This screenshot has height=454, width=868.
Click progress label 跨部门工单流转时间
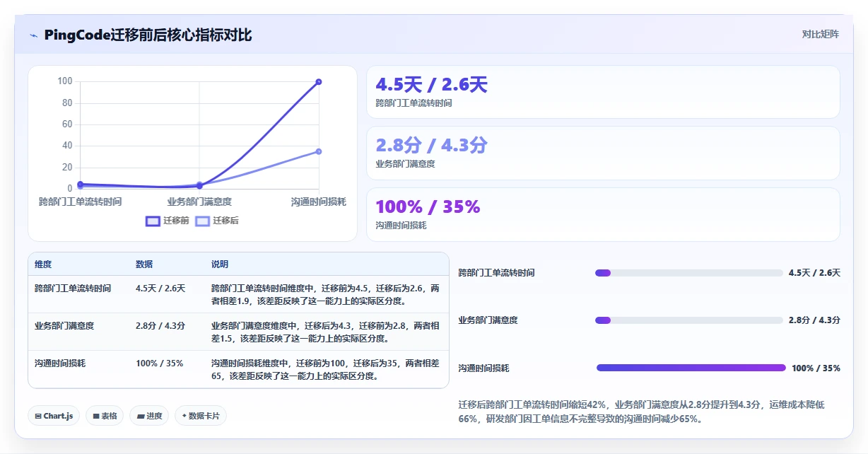click(496, 273)
